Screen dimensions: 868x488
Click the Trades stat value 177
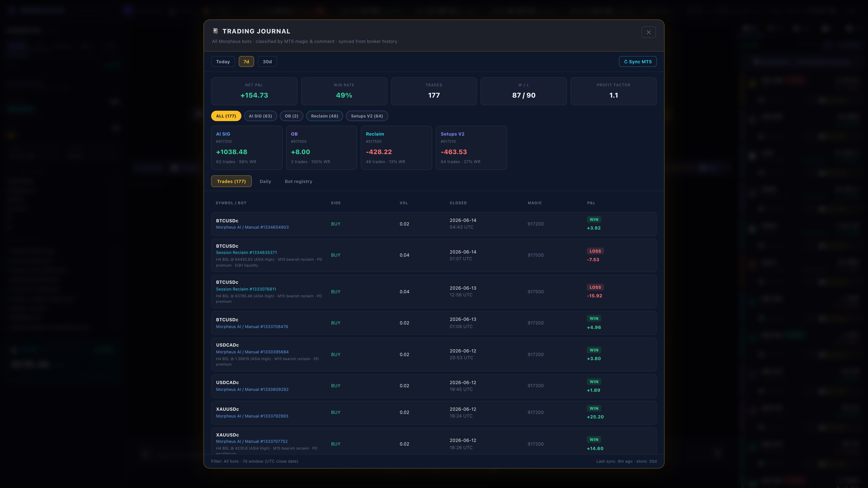(x=434, y=95)
